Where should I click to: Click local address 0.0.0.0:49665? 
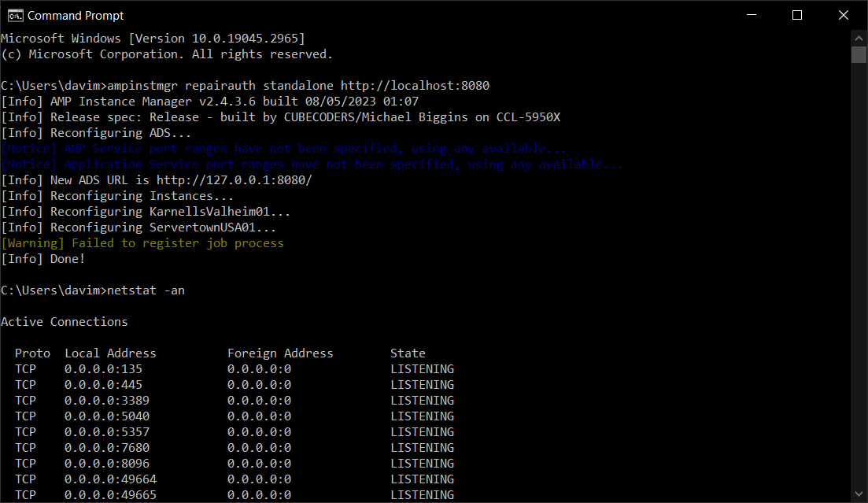pyautogui.click(x=110, y=494)
